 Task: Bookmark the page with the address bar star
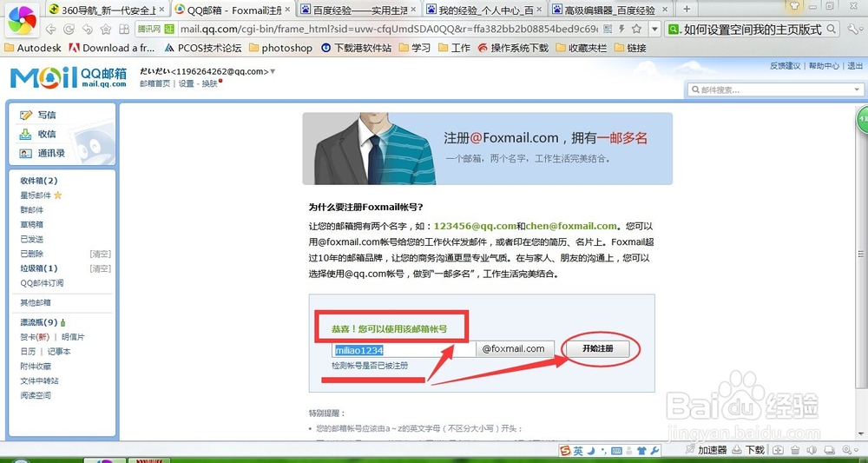(x=637, y=29)
